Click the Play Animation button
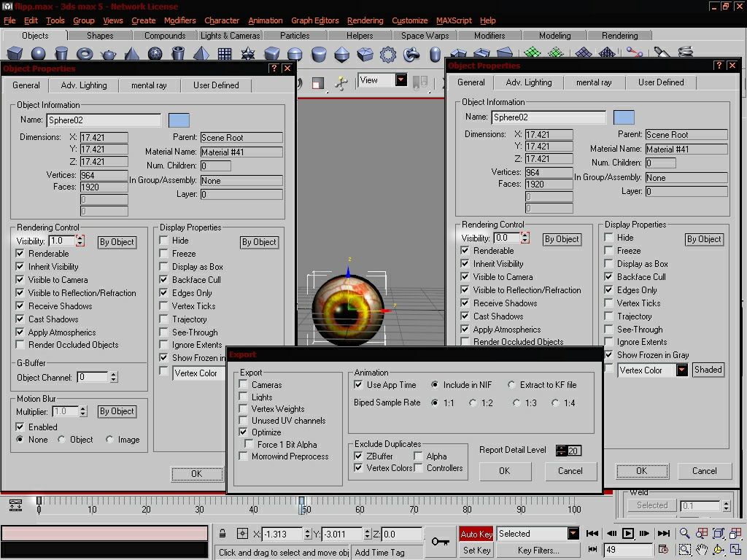 (628, 533)
